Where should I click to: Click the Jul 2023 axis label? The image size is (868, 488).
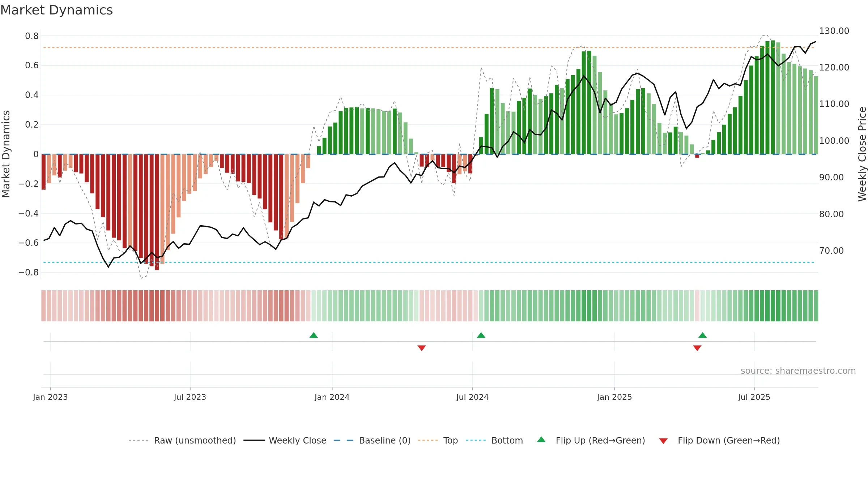[190, 397]
